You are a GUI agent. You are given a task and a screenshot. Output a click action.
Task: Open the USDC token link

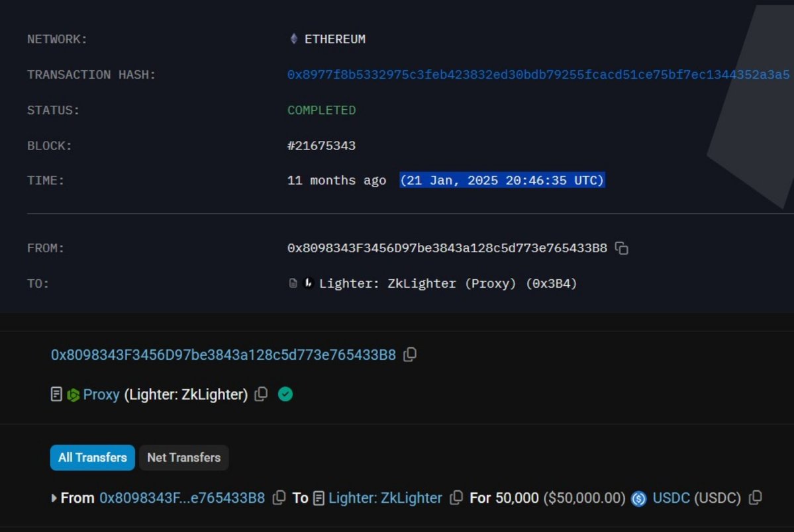pos(671,498)
